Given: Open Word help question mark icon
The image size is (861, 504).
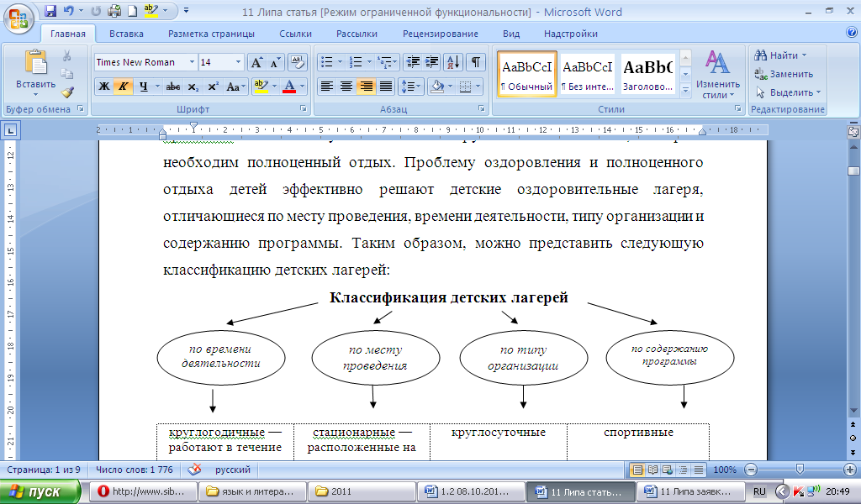Looking at the screenshot, I should 851,33.
